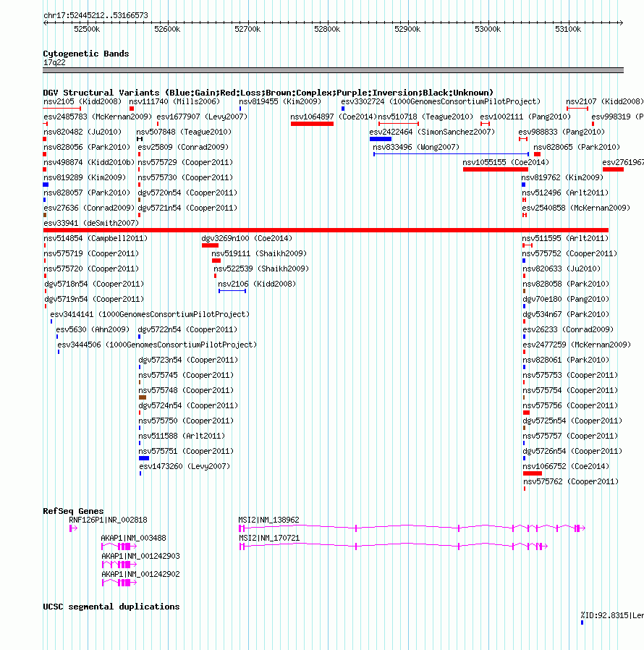Viewport: 644px width, 650px height.
Task: Select variant esv33941 (deSmith2007) label
Action: 91,223
